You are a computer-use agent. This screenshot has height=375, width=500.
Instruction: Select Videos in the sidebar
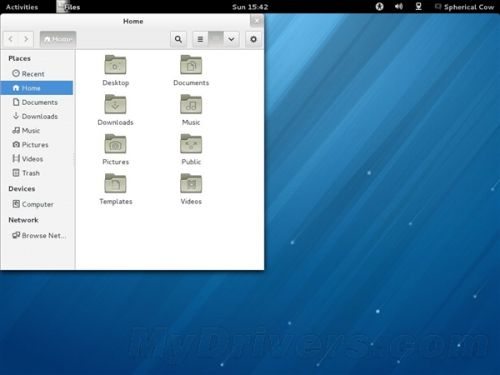[x=37, y=159]
